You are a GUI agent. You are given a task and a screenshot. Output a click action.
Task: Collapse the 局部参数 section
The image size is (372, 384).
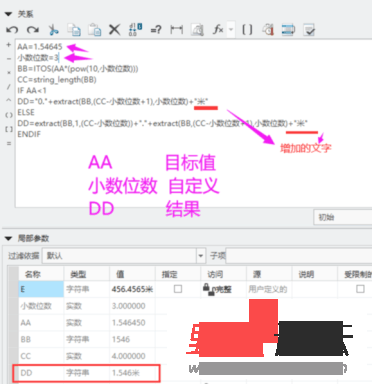tap(8, 238)
